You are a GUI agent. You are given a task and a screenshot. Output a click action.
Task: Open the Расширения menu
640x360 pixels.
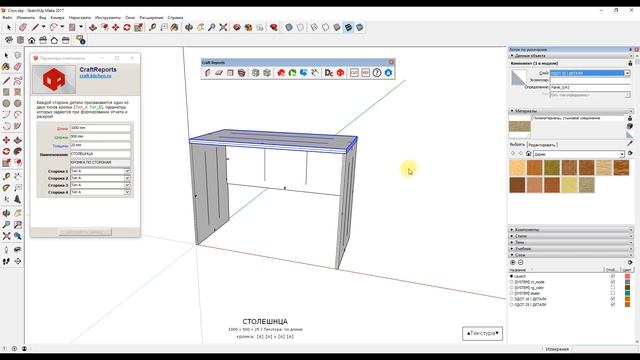(151, 18)
